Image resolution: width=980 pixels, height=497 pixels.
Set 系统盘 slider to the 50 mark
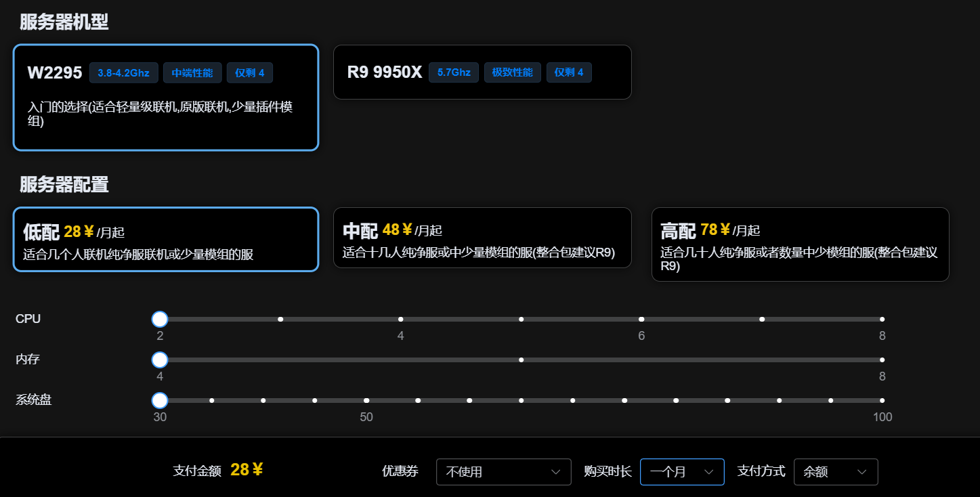click(366, 400)
